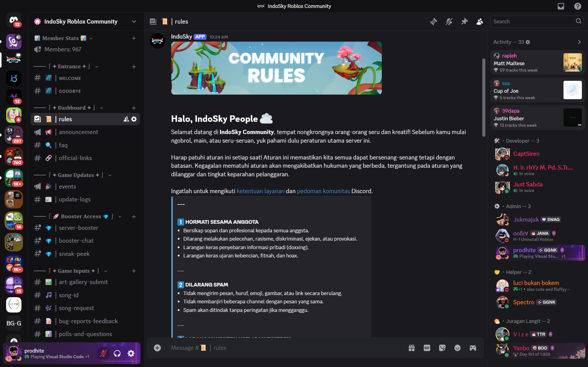
Task: Open the events channel
Action: (85, 186)
